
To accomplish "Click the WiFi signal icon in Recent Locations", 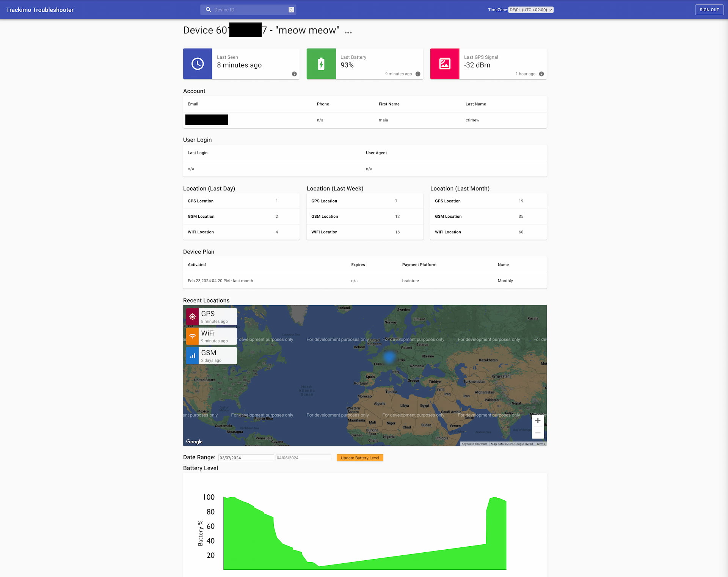I will coord(192,336).
